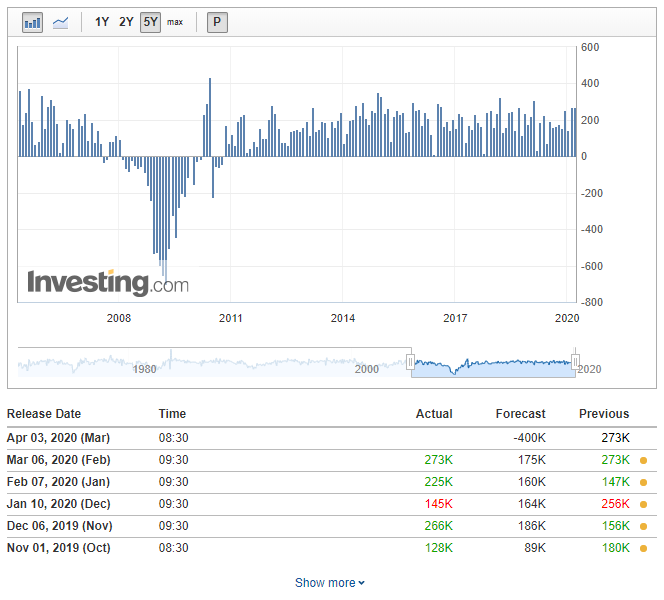Switch to line chart view icon
Screen dimensions: 664x600
tap(60, 22)
